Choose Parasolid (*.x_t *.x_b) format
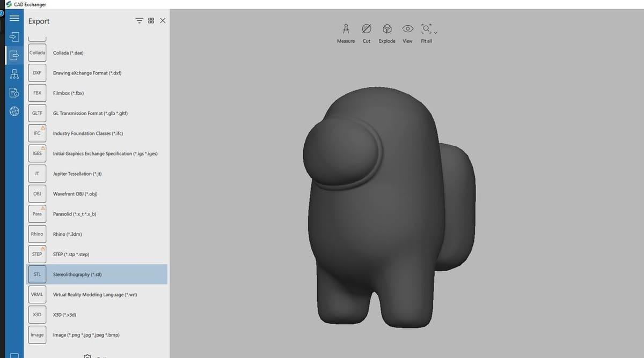644x358 pixels. [x=97, y=214]
